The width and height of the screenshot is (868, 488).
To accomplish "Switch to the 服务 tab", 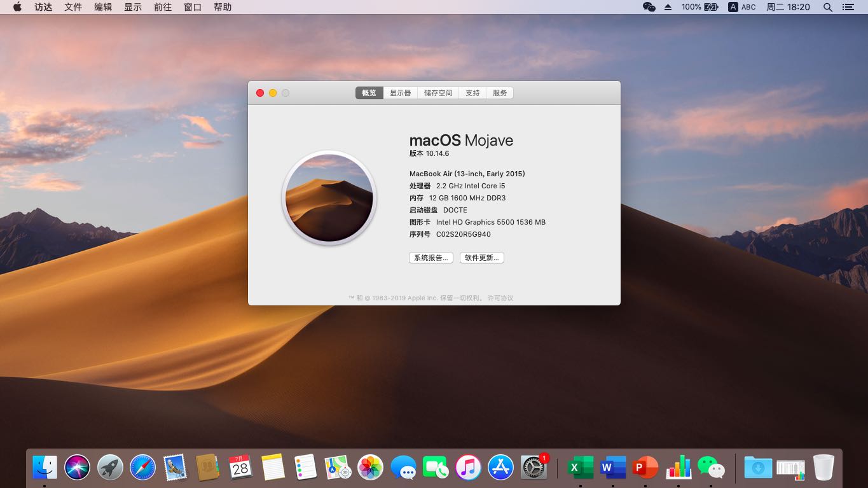I will pos(500,93).
